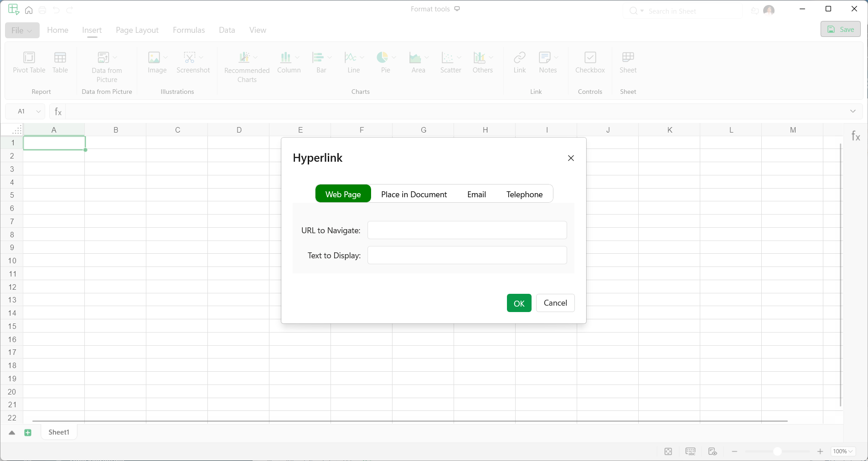The height and width of the screenshot is (461, 868).
Task: Select the Insert ribbon tab
Action: pyautogui.click(x=92, y=30)
